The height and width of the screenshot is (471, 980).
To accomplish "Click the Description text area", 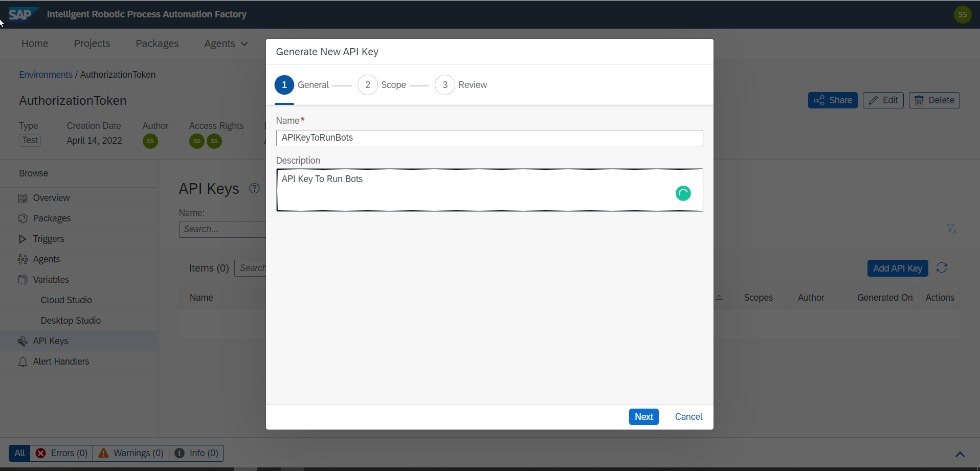I will (x=489, y=190).
